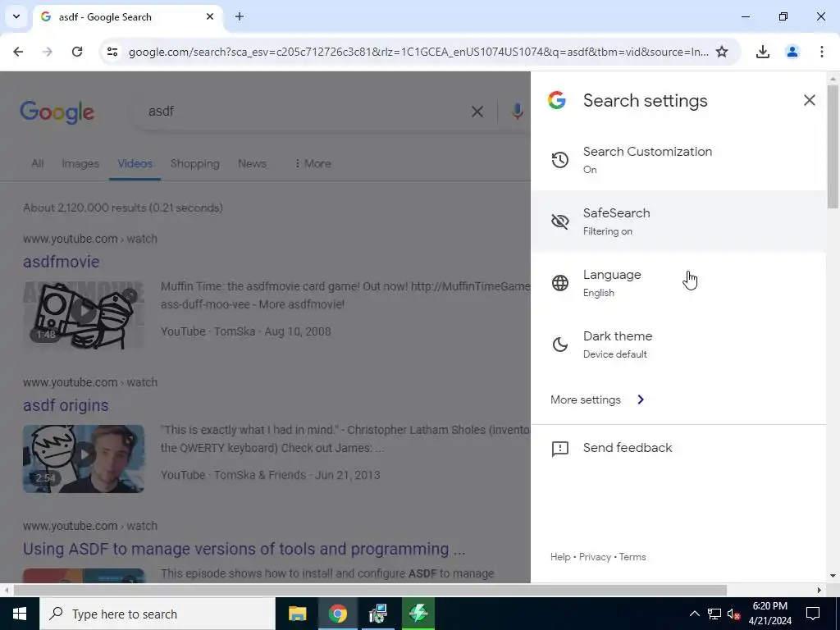The height and width of the screenshot is (630, 840).
Task: Select the Videos tab
Action: (x=135, y=163)
